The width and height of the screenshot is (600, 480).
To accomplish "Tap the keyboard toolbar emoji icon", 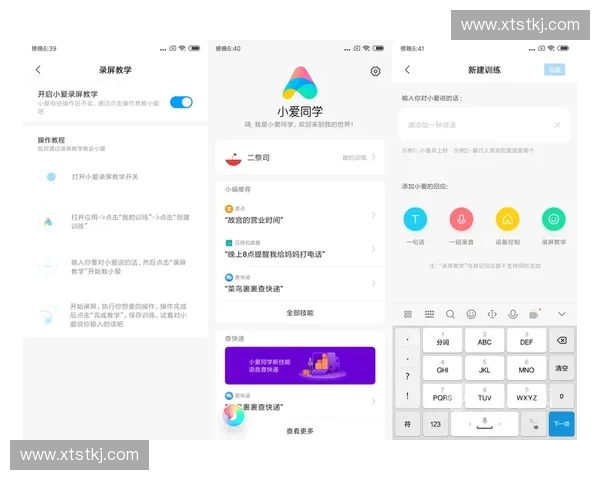I will 471,314.
